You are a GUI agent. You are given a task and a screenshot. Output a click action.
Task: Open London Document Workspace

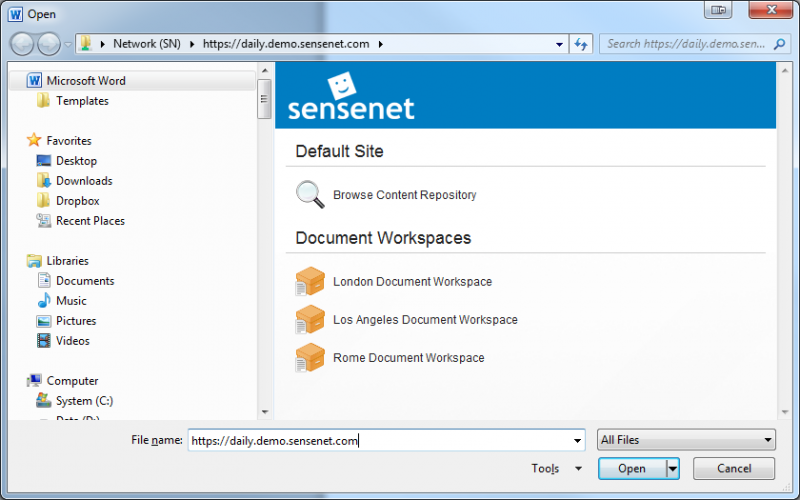[412, 282]
